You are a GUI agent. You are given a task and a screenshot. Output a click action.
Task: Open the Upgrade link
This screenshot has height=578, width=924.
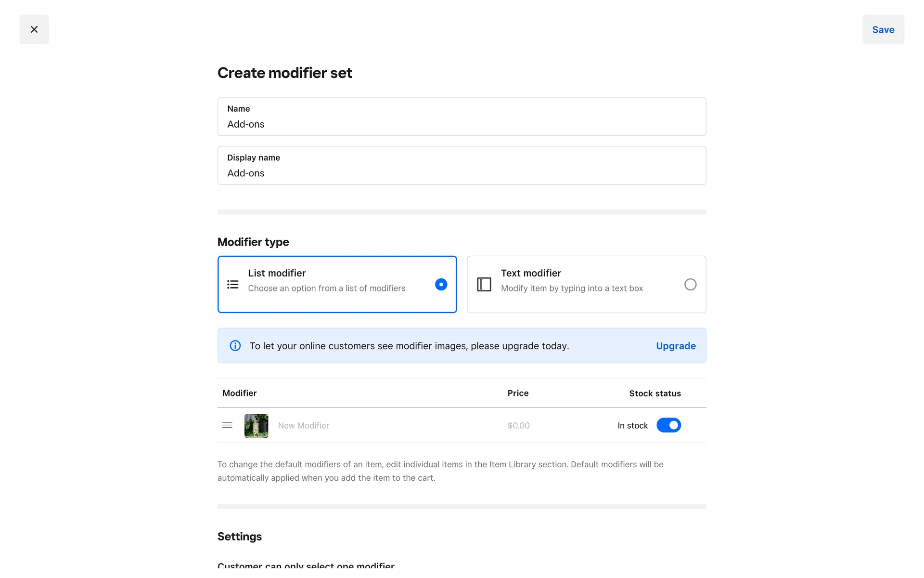[675, 346]
